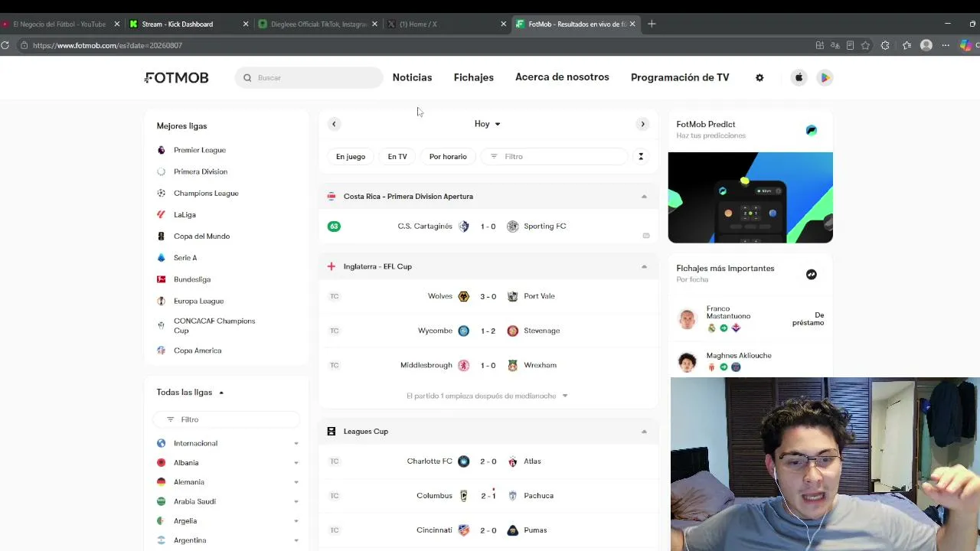
Task: Click the Pumas team crest
Action: pos(513,530)
